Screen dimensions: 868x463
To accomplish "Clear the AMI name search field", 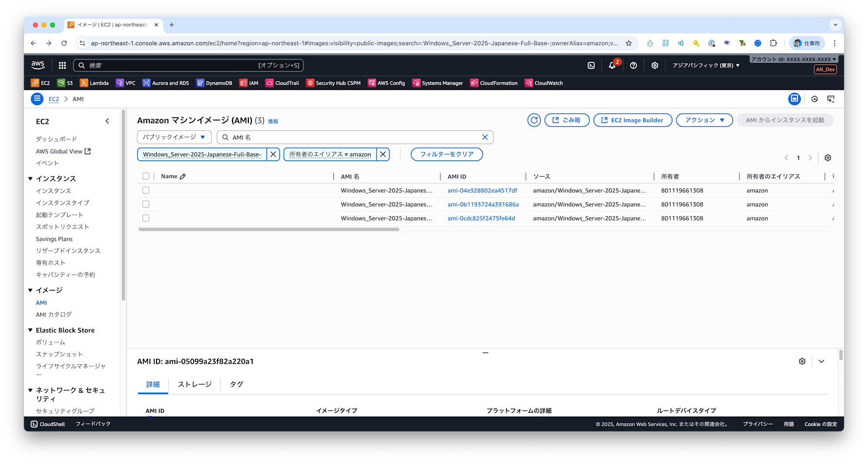I will click(485, 137).
